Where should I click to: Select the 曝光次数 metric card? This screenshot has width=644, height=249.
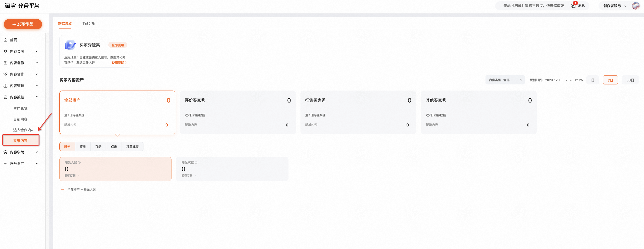[232, 169]
